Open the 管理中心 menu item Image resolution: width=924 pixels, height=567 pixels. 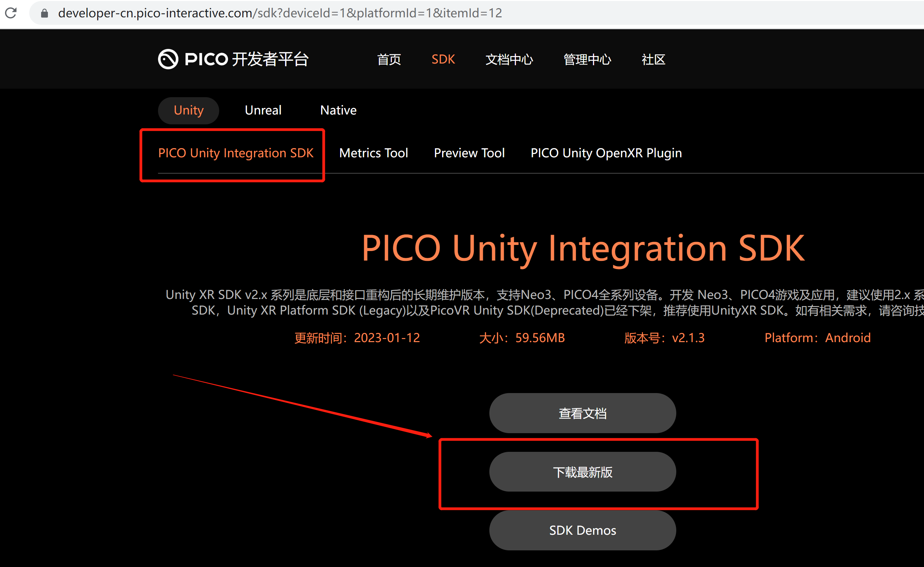click(x=587, y=59)
